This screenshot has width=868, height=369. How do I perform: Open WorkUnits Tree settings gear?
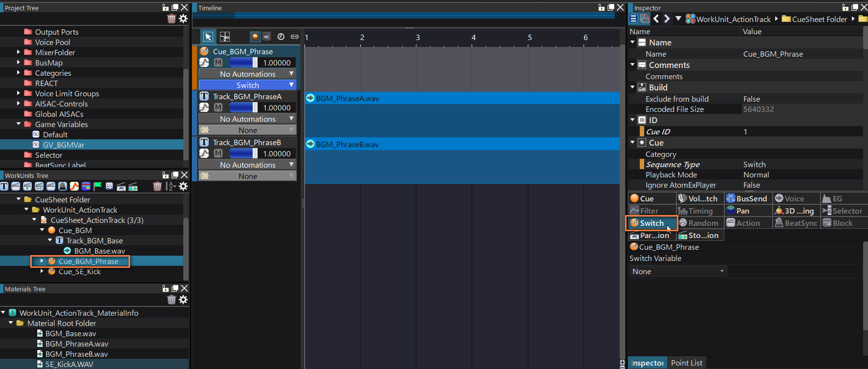(183, 186)
